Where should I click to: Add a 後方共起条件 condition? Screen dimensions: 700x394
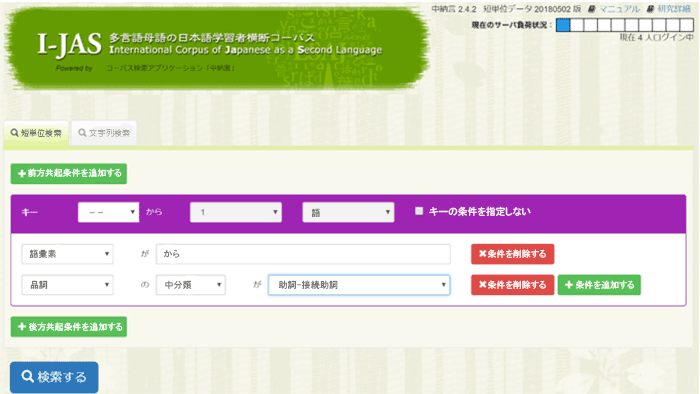click(x=69, y=327)
